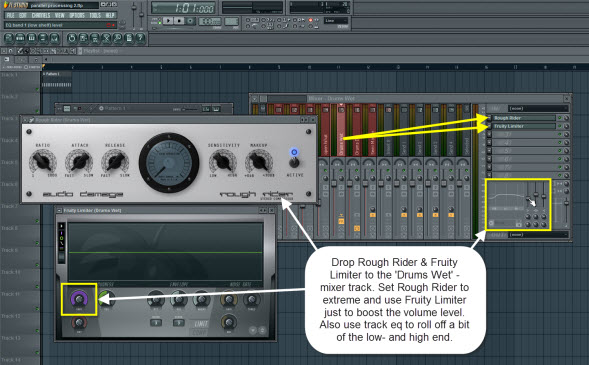Open the mixer shortcut icon
The width and height of the screenshot is (589, 365).
coord(54,38)
